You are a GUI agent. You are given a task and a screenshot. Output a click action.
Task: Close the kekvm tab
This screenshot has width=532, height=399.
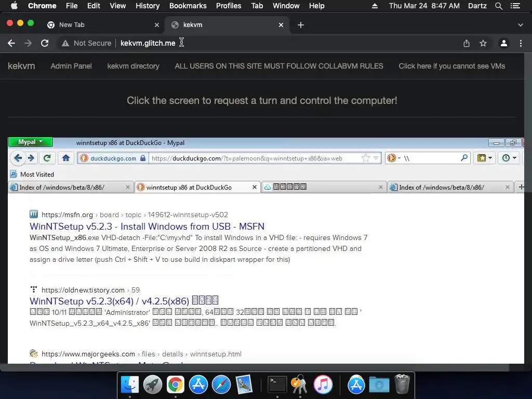tap(281, 25)
